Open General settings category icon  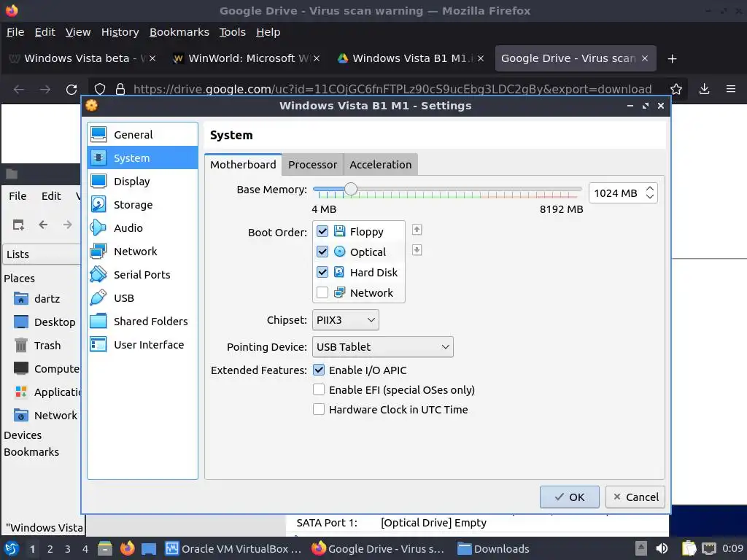click(x=98, y=135)
